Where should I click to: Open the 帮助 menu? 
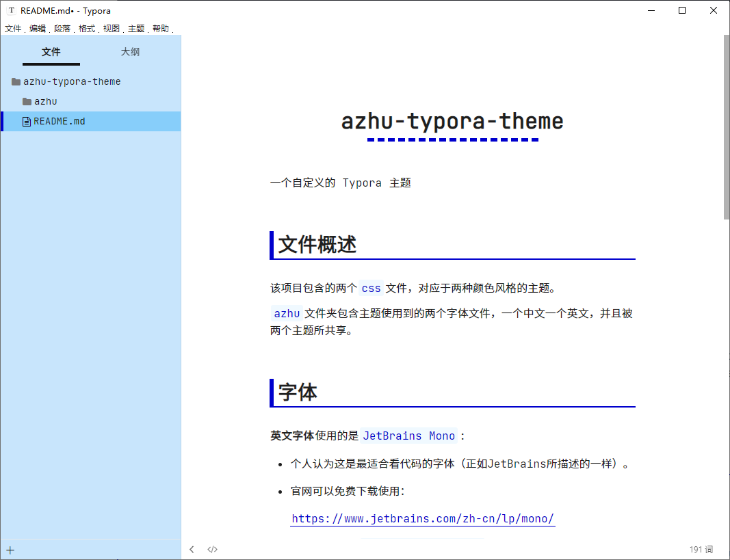click(x=161, y=28)
